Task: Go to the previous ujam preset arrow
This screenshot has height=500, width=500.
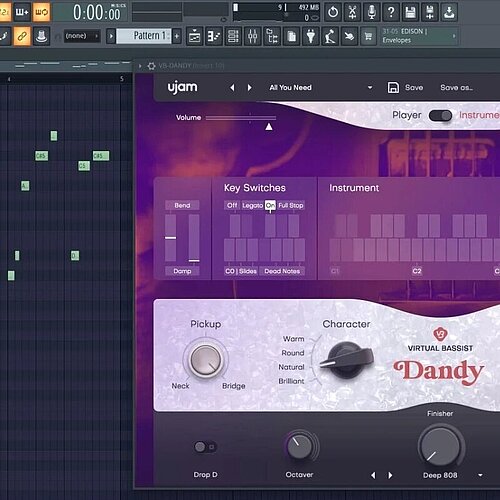Action: (232, 88)
